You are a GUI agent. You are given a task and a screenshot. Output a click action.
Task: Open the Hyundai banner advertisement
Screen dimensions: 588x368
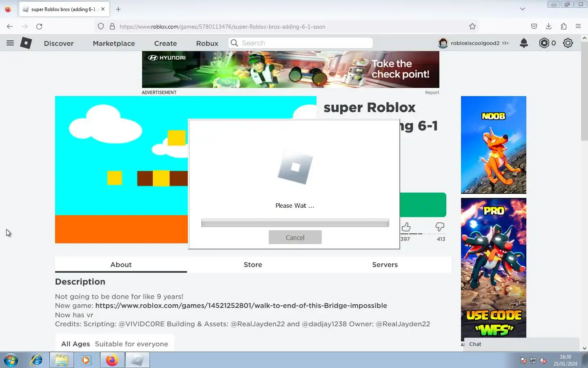pyautogui.click(x=291, y=70)
